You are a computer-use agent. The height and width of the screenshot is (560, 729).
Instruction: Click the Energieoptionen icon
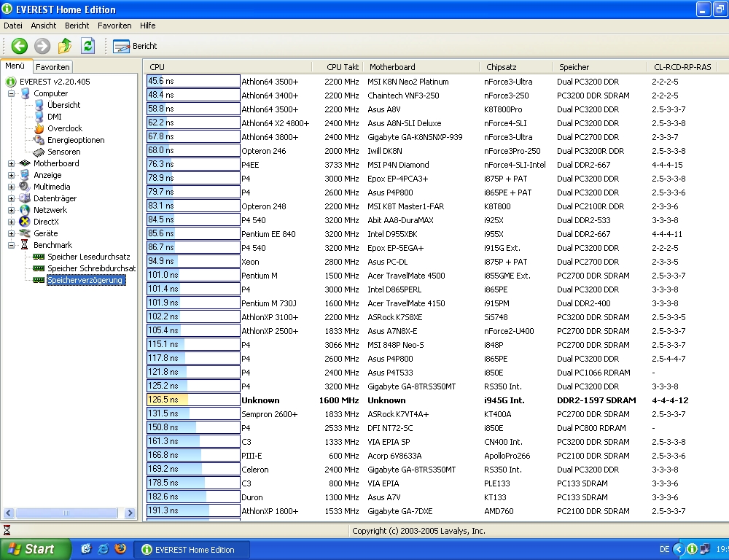coord(39,140)
